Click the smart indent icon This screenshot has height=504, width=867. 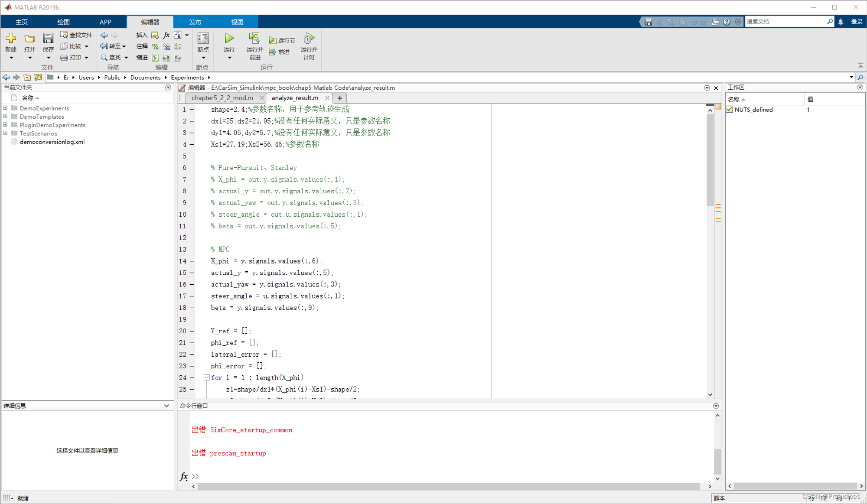click(155, 58)
